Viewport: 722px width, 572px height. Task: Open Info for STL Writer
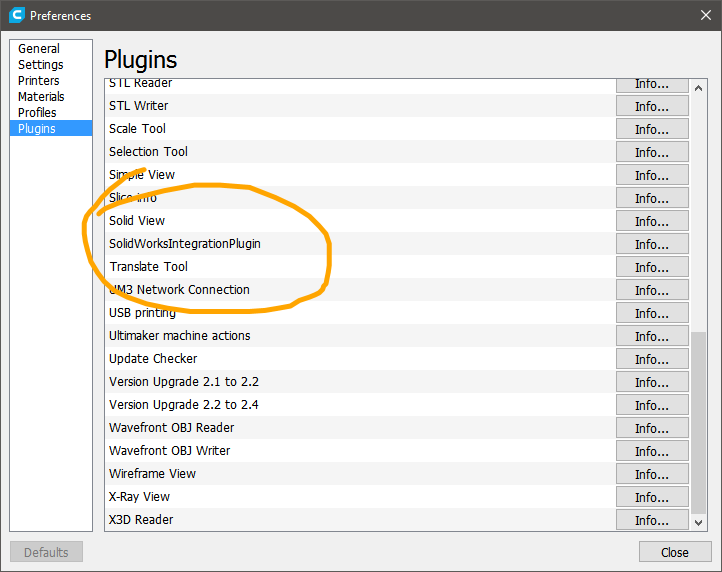point(652,106)
